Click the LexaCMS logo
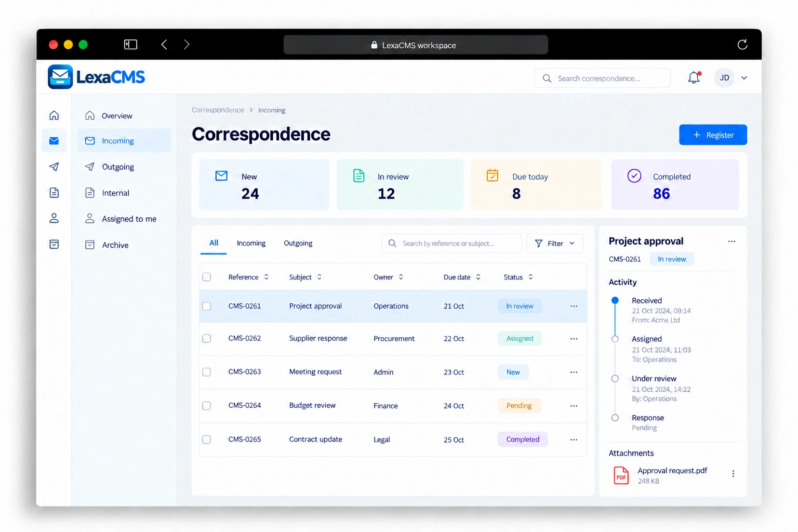Screen dimensions: 798x532 point(96,77)
